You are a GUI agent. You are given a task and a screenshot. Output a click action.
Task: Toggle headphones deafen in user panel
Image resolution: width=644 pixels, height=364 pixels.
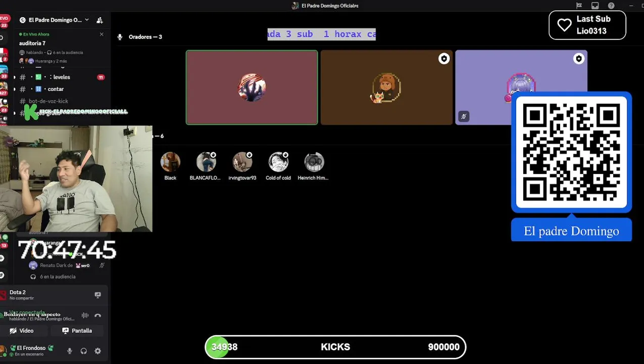(84, 351)
